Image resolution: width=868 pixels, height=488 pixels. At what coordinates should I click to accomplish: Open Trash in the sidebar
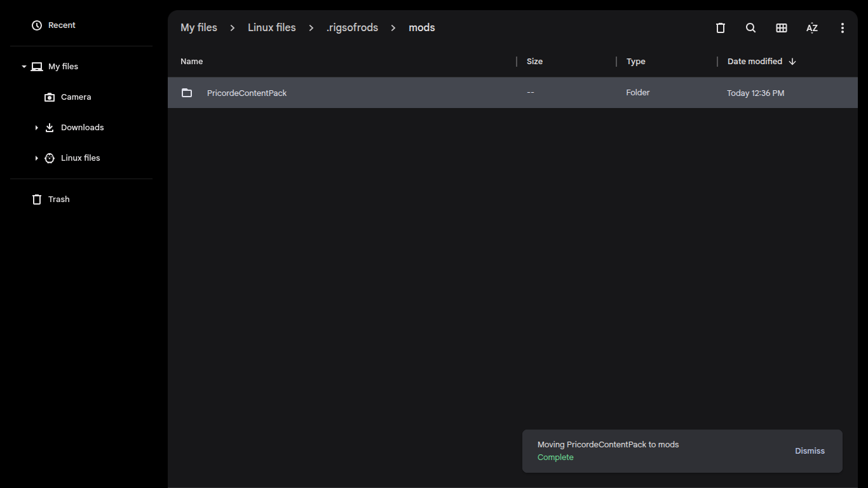click(x=58, y=200)
